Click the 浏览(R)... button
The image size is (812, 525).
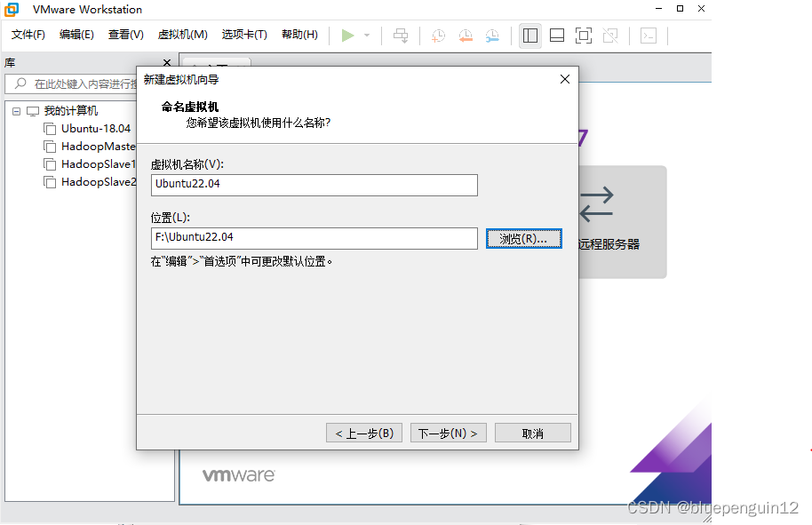pos(523,239)
